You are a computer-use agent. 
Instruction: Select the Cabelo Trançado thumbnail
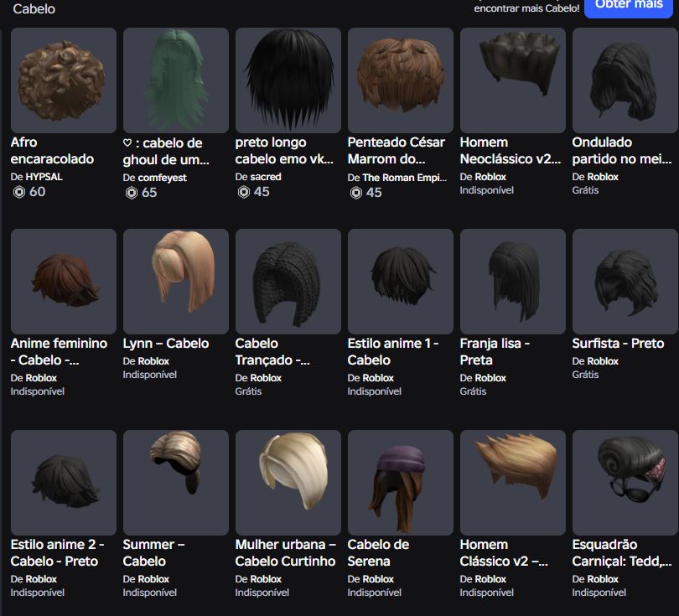[288, 282]
